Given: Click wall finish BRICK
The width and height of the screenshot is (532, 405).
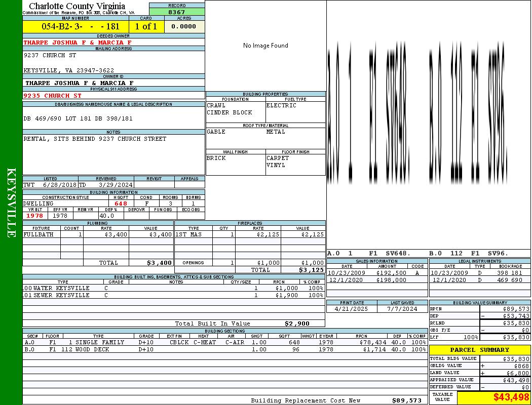Looking at the screenshot, I should 216,158.
